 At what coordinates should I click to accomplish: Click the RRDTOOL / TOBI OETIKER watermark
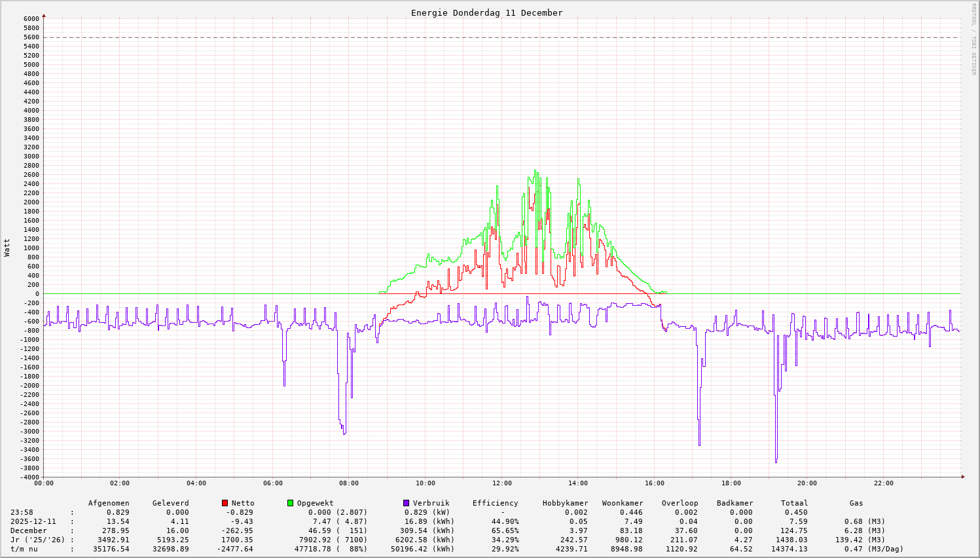(973, 39)
